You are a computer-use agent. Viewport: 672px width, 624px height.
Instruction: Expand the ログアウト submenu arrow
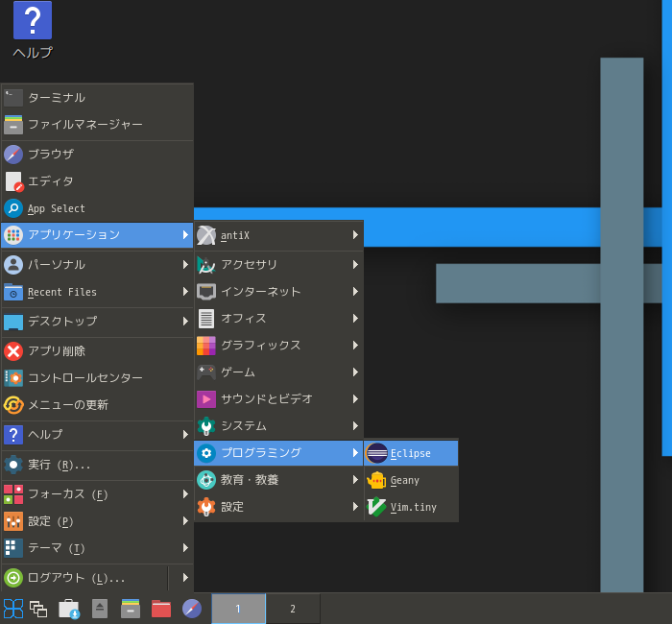pyautogui.click(x=185, y=577)
